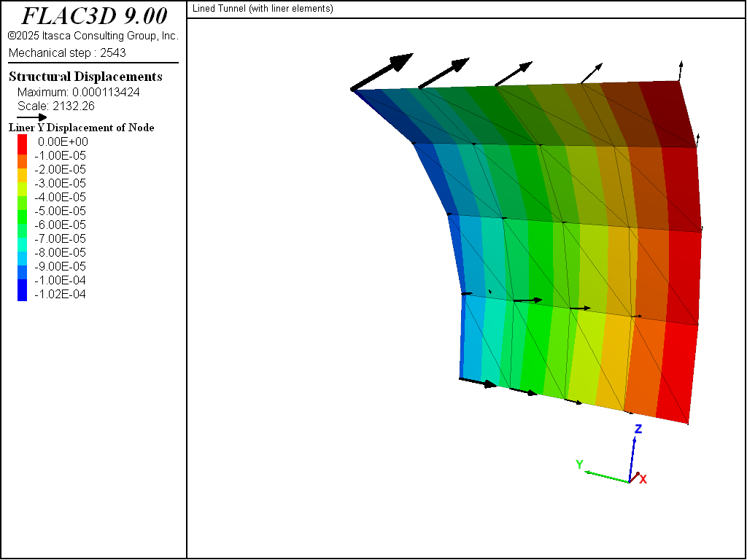The height and width of the screenshot is (560, 747).
Task: Click the Itasca Consulting Group copyright line
Action: point(93,36)
